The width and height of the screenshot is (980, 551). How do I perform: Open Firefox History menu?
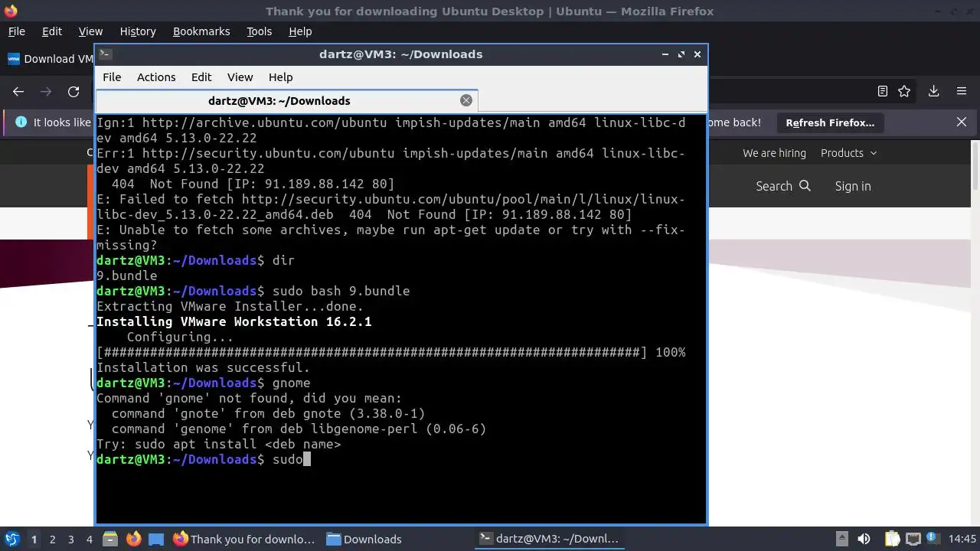pos(138,31)
